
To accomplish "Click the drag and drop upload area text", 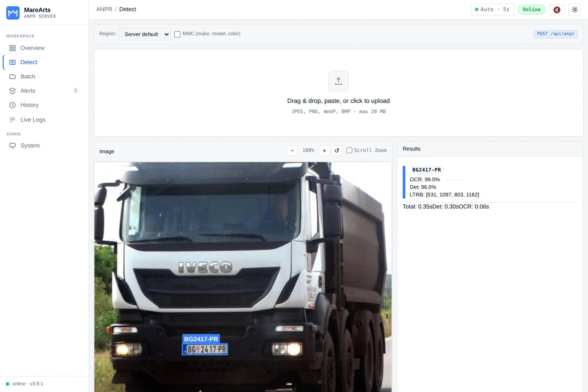I will pos(339,101).
